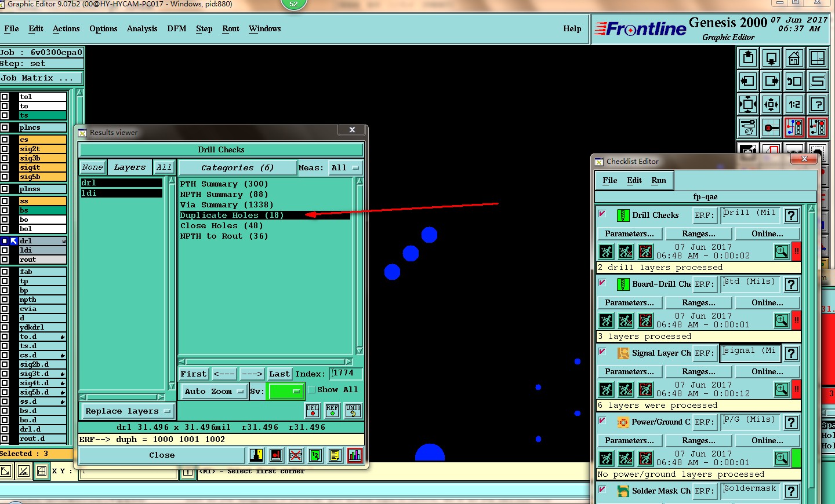Click the Layers button in Results viewer
This screenshot has height=504, width=835.
130,167
